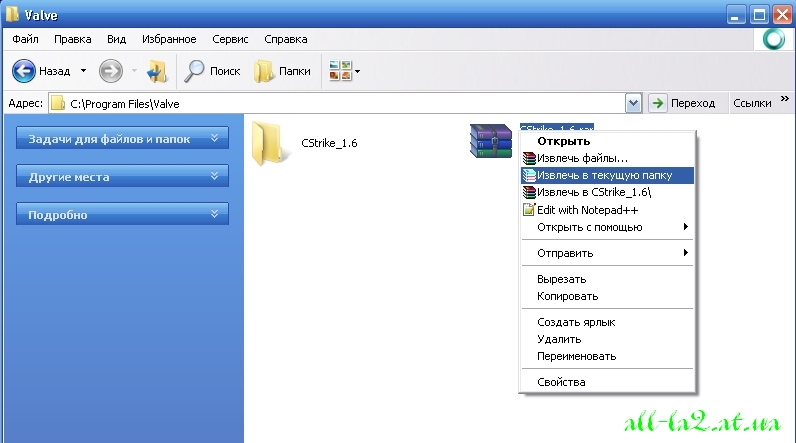Image resolution: width=796 pixels, height=443 pixels.
Task: Open the Правка menu
Action: (73, 39)
